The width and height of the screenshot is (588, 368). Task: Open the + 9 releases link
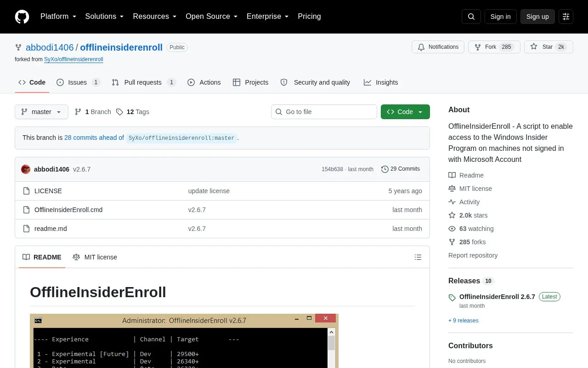463,321
